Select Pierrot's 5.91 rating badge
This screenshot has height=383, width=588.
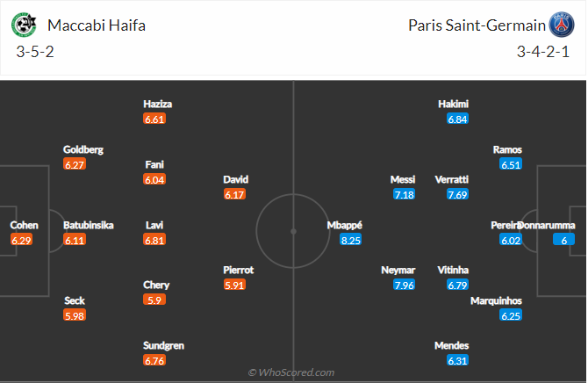click(x=235, y=285)
